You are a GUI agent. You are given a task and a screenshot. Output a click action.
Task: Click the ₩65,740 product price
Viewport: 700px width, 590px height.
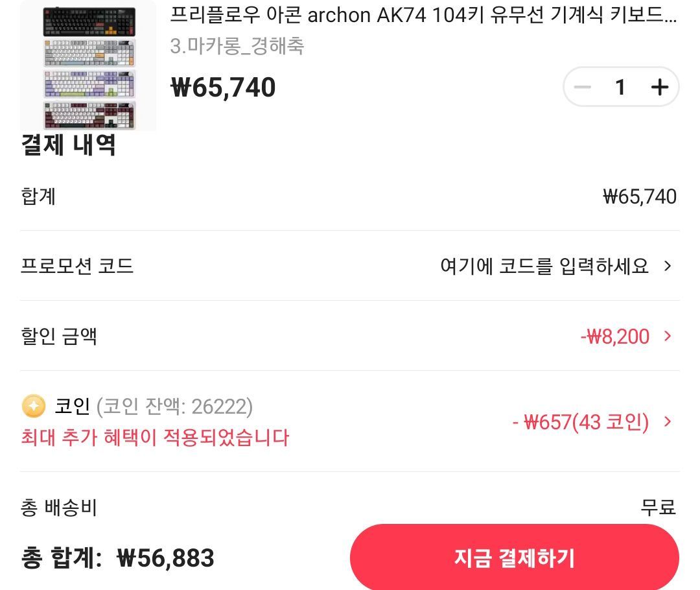click(x=222, y=87)
